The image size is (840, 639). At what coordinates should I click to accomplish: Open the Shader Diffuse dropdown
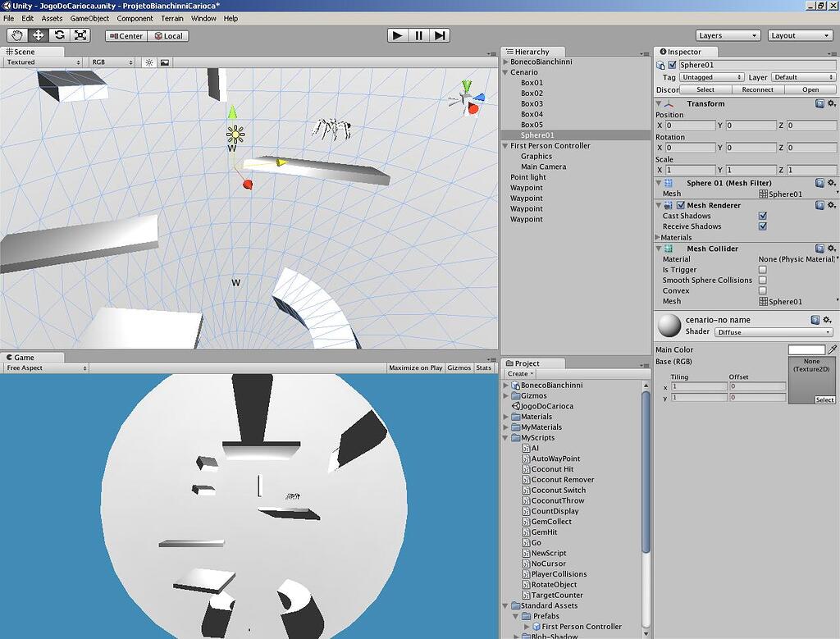tap(772, 331)
